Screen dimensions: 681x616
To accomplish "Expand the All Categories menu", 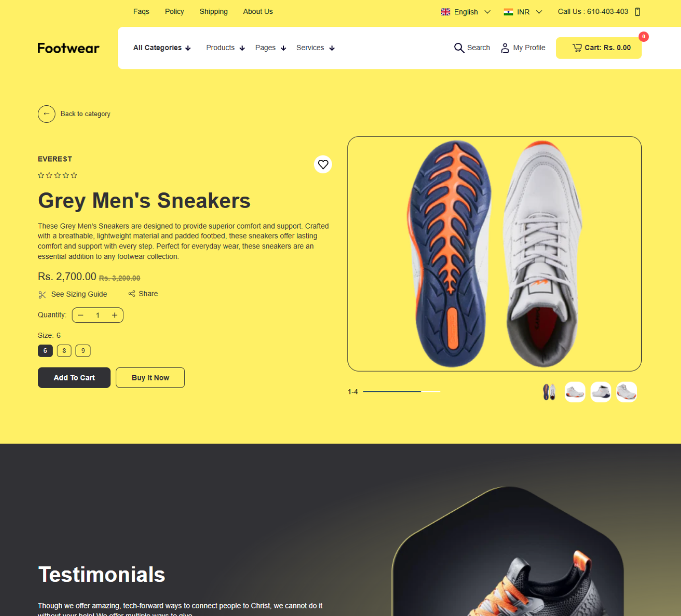I will click(x=162, y=48).
